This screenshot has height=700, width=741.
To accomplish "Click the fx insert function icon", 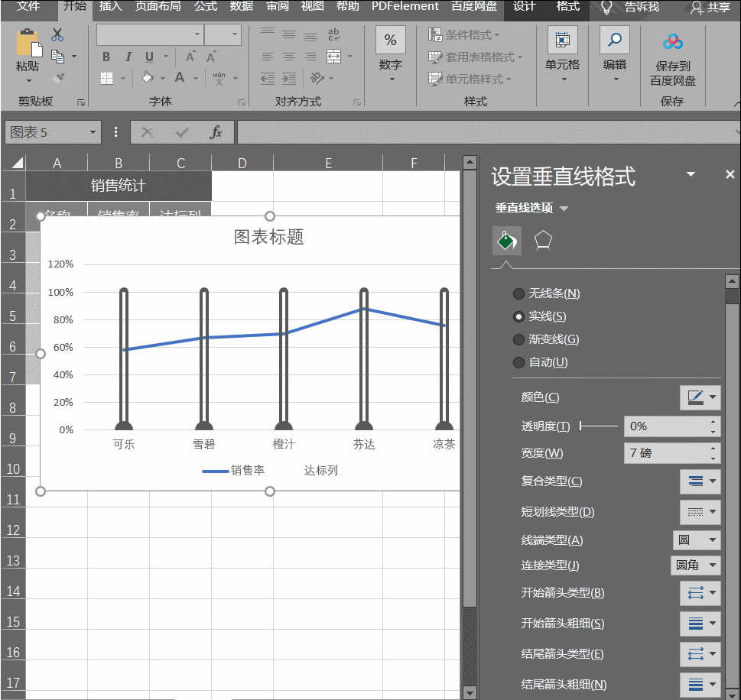I will (x=216, y=132).
